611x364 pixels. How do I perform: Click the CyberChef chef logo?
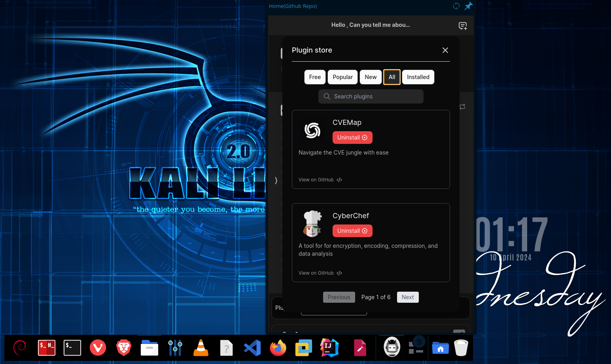click(312, 224)
